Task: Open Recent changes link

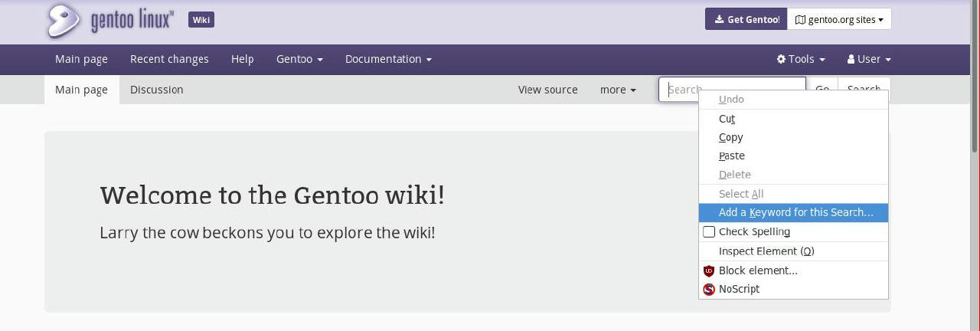Action: click(x=169, y=59)
